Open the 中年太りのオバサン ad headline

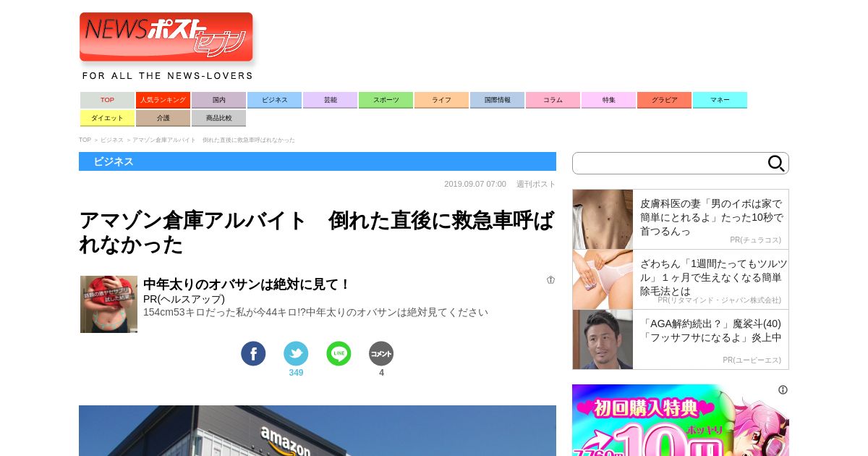click(x=247, y=284)
